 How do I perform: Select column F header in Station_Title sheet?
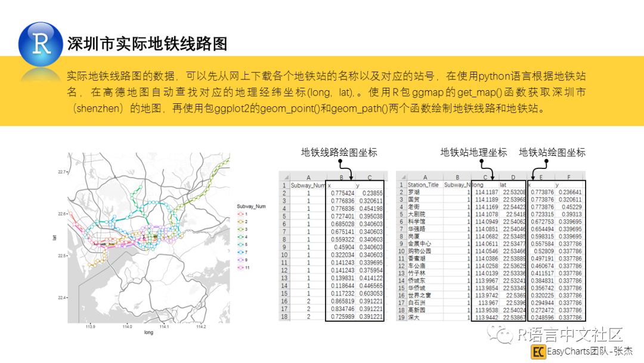tap(569, 177)
